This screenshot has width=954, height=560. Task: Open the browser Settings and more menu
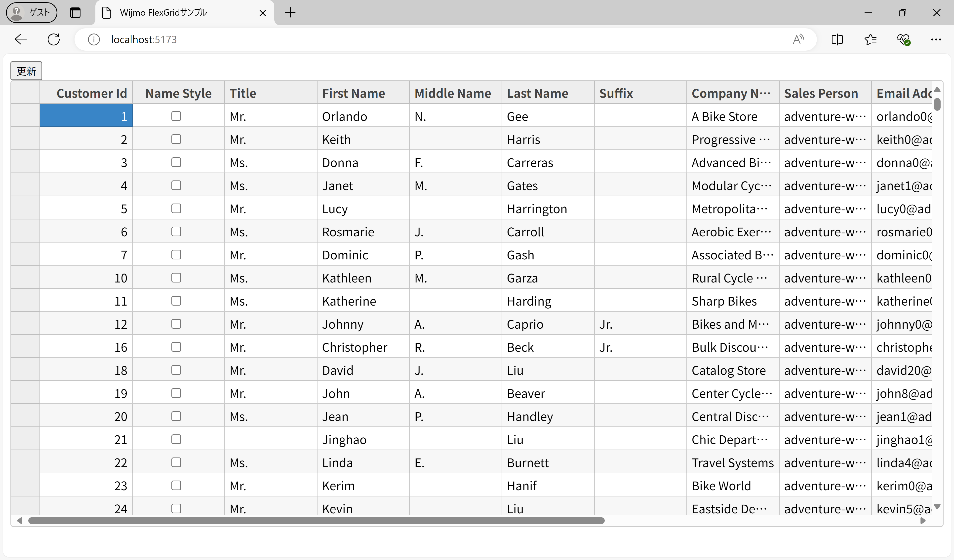click(x=936, y=39)
